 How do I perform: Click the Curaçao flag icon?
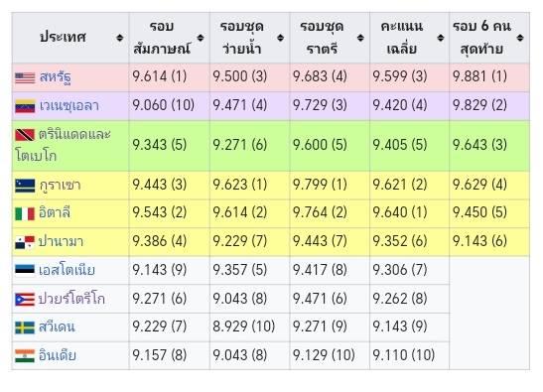click(x=25, y=186)
